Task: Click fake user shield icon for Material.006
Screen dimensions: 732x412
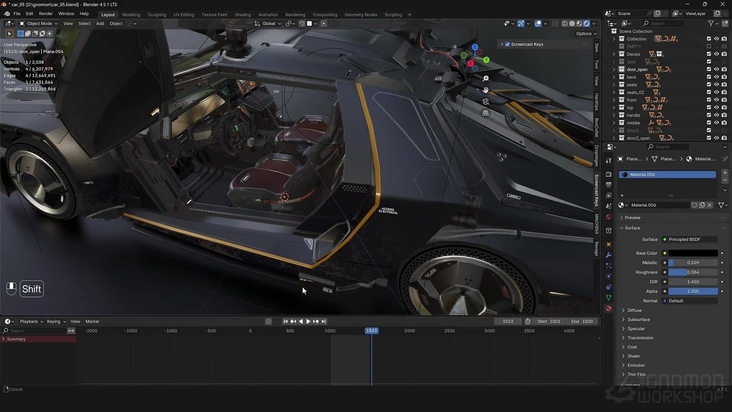Action: [x=694, y=205]
